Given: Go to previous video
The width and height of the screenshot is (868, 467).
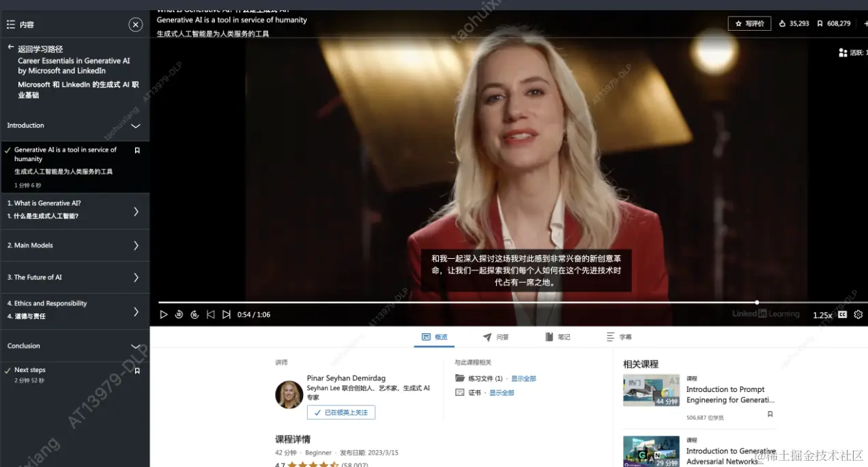Looking at the screenshot, I should pyautogui.click(x=210, y=315).
